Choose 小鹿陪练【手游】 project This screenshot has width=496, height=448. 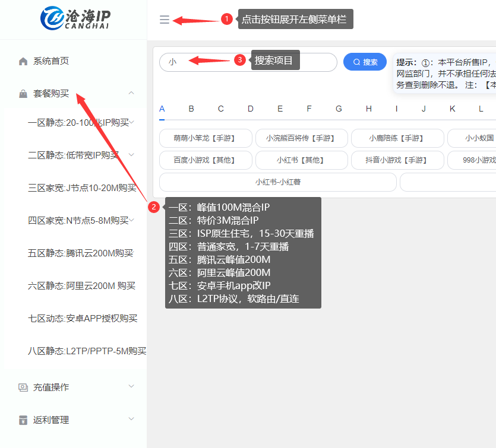[x=397, y=138]
